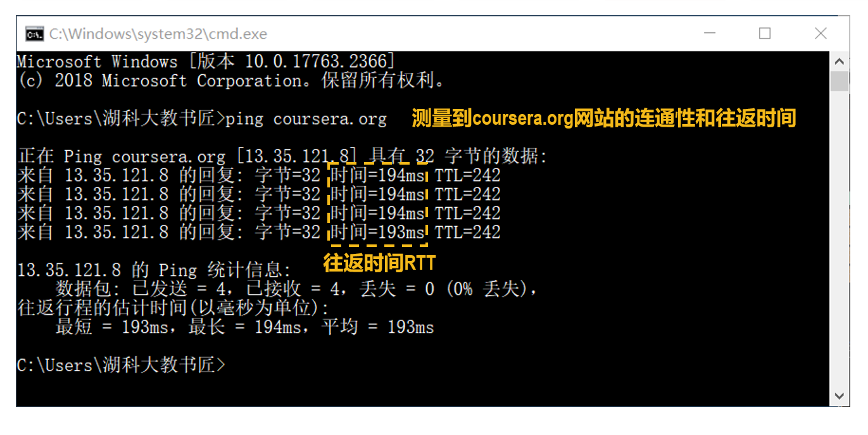
Task: Click the reply line showing 时间=193ms
Action: point(259,232)
